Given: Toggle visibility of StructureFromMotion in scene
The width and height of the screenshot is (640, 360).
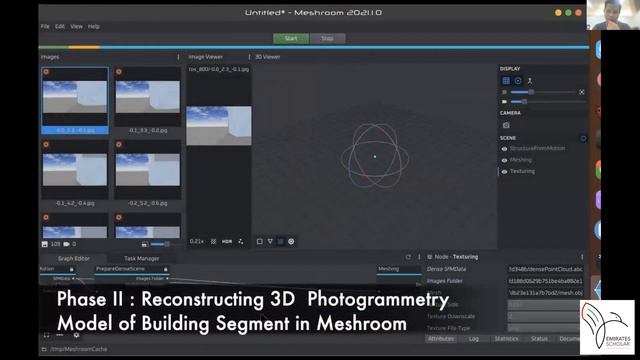Looking at the screenshot, I should 504,149.
